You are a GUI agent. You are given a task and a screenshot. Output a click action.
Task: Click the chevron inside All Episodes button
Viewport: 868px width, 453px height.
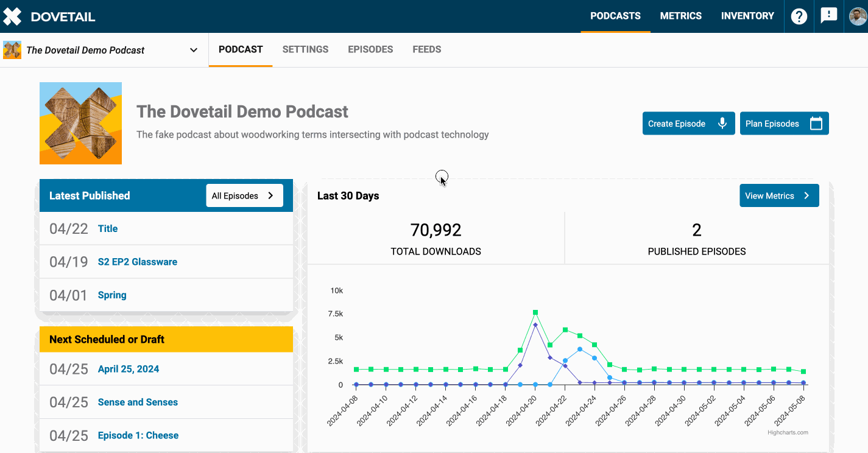(x=271, y=195)
